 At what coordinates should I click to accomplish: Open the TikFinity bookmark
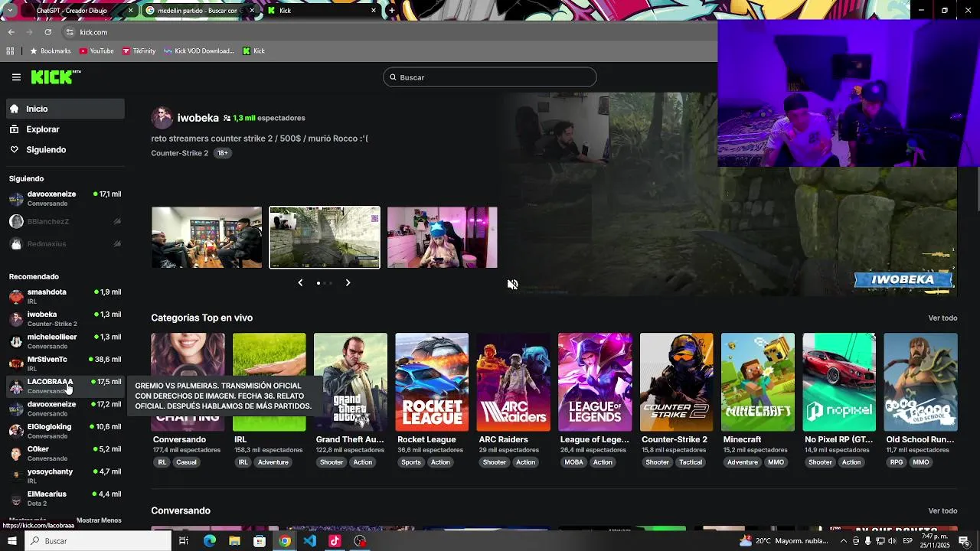139,51
